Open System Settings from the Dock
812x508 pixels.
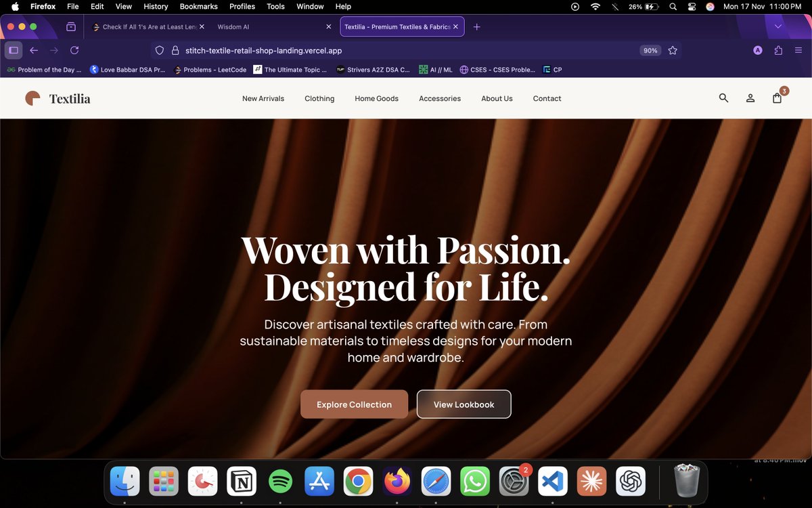(x=514, y=482)
